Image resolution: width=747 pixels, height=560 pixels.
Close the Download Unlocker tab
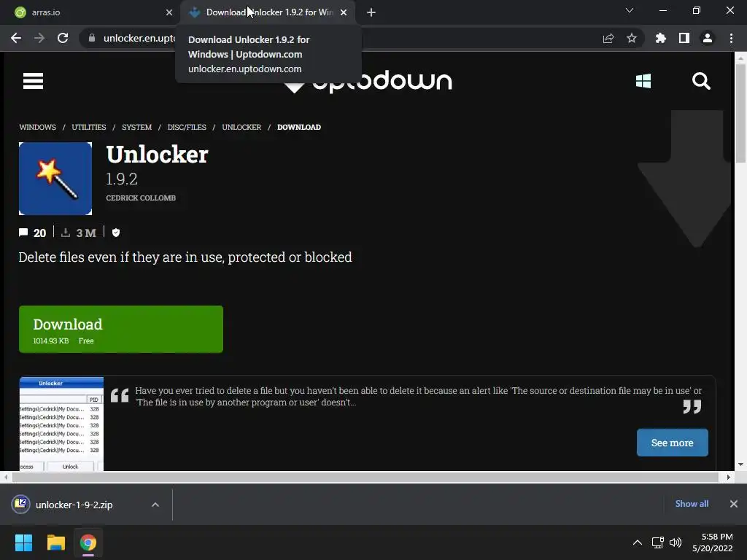pyautogui.click(x=344, y=12)
